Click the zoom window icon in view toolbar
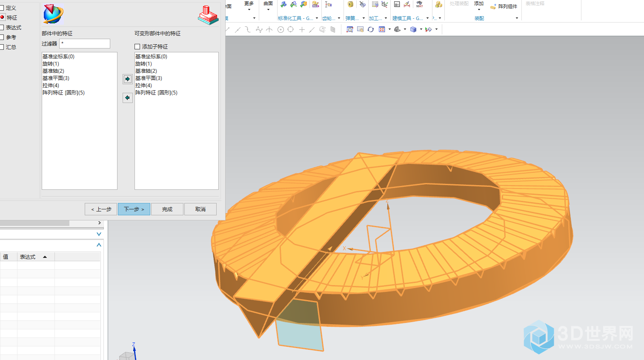Viewport: 644px width, 360px height. pos(360,29)
